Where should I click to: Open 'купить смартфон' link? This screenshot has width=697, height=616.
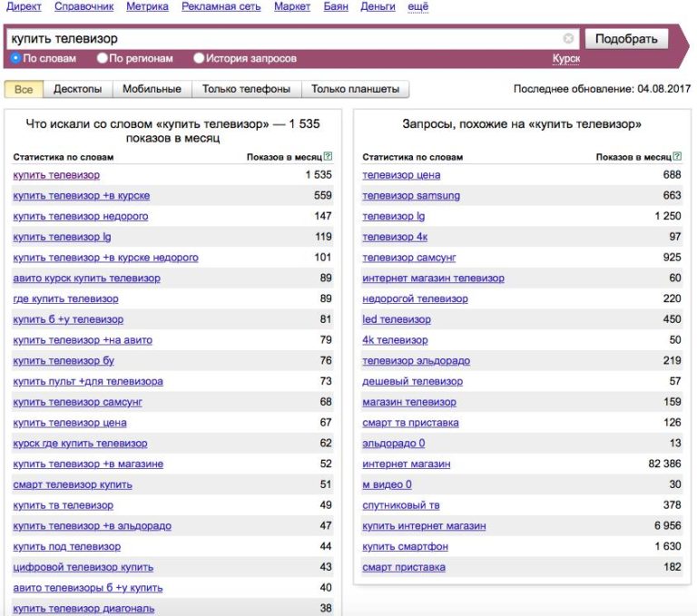click(x=405, y=547)
